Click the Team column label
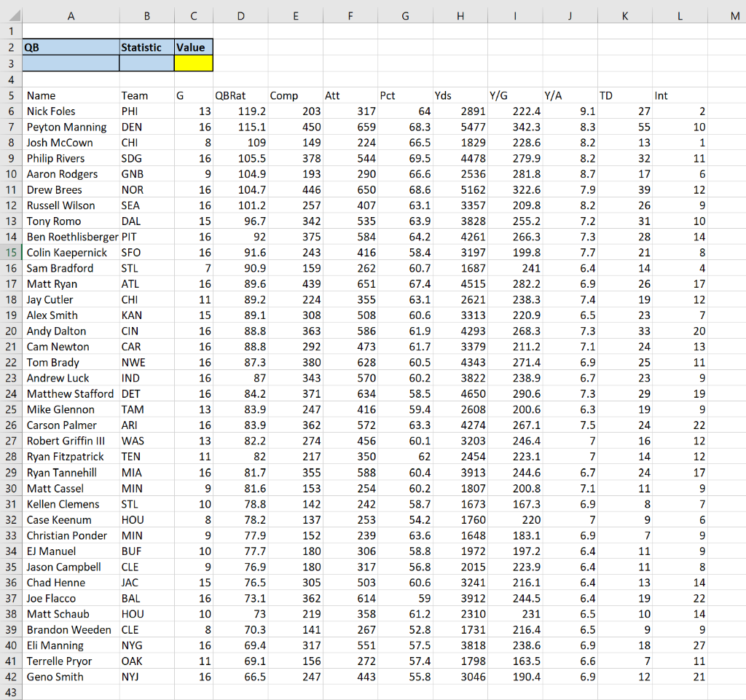This screenshot has width=746, height=700. (134, 95)
